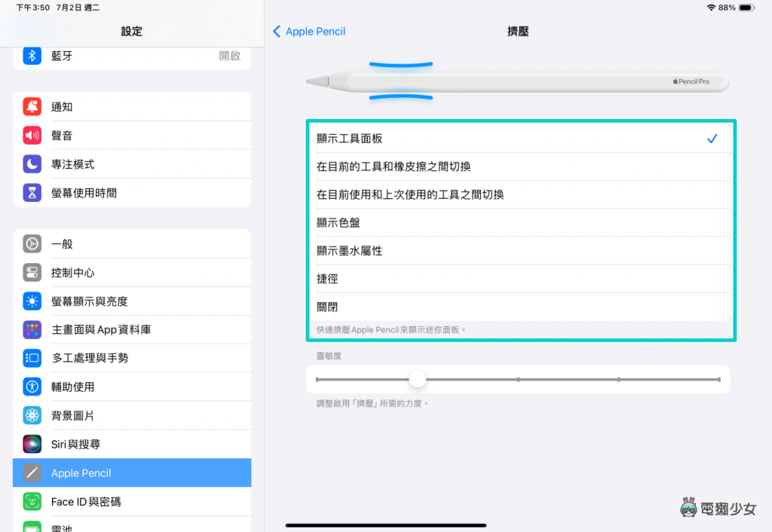The width and height of the screenshot is (772, 532).
Task: Tap the 背景圖片 flower icon
Action: coord(32,415)
